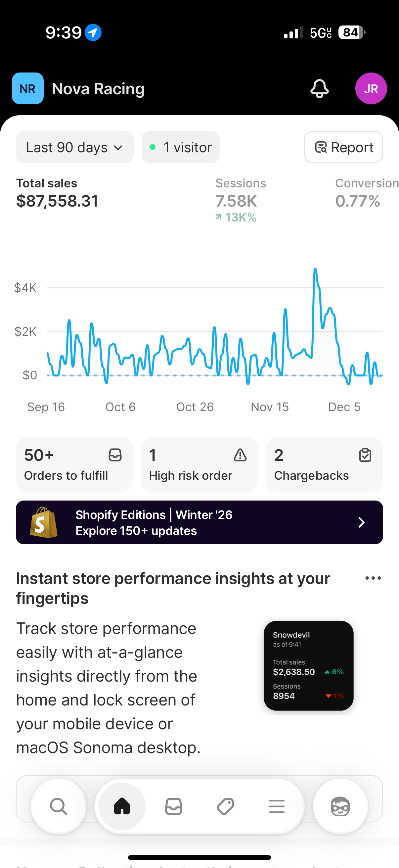Tap the 1 visitor live view pill

point(181,147)
